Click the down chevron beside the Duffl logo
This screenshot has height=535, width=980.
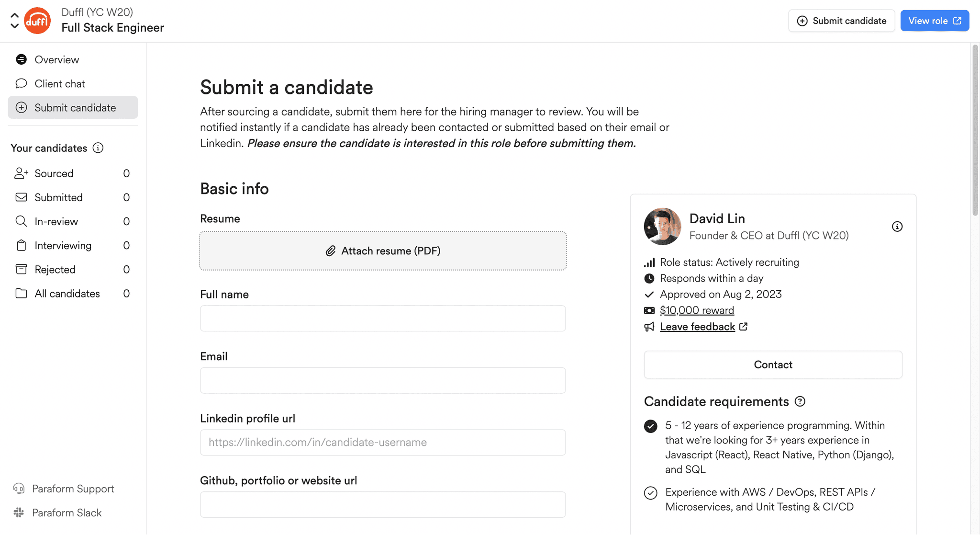tap(14, 26)
